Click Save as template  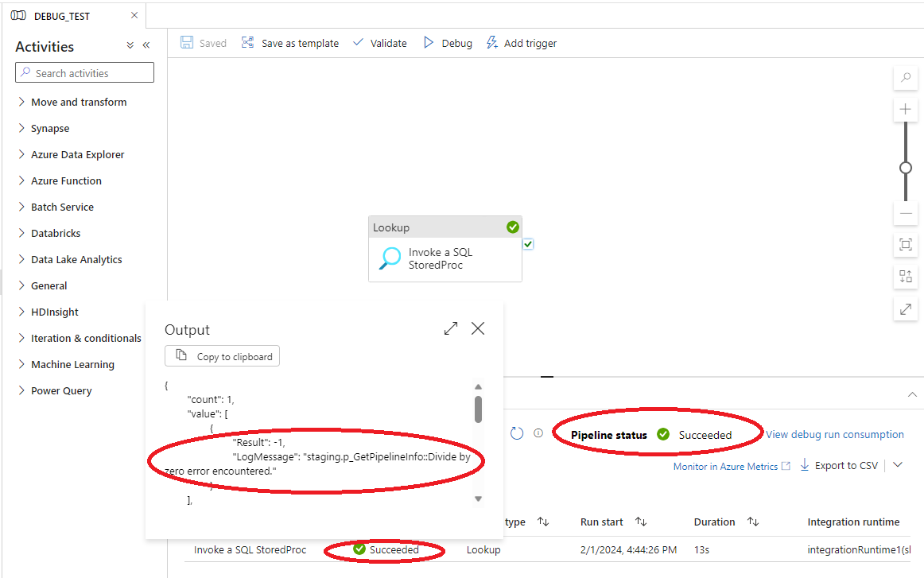[290, 43]
